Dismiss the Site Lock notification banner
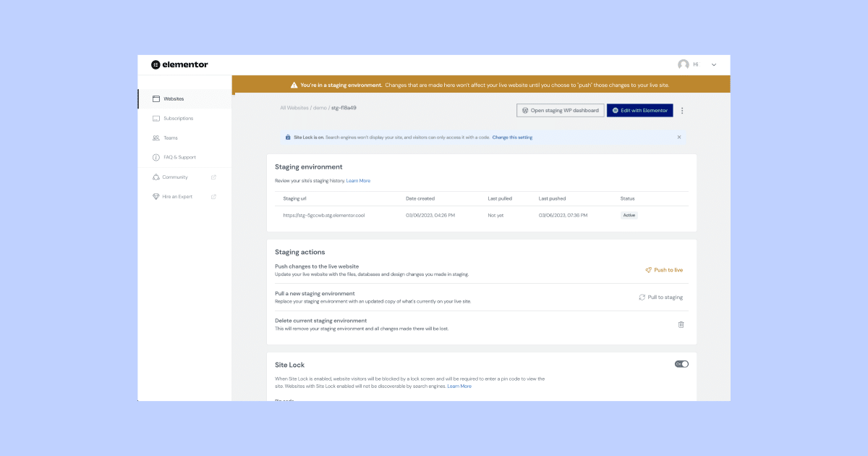The image size is (868, 456). (x=678, y=137)
